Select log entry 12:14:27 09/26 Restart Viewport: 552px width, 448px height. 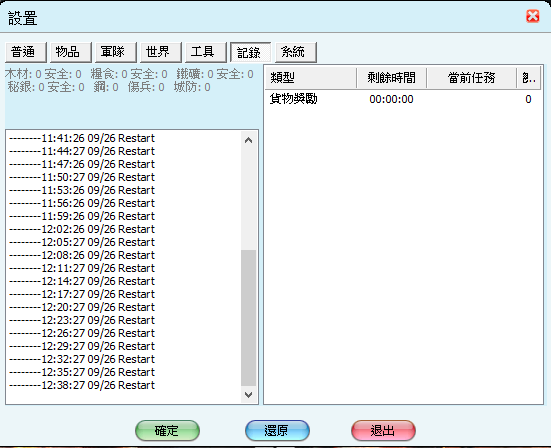82,281
